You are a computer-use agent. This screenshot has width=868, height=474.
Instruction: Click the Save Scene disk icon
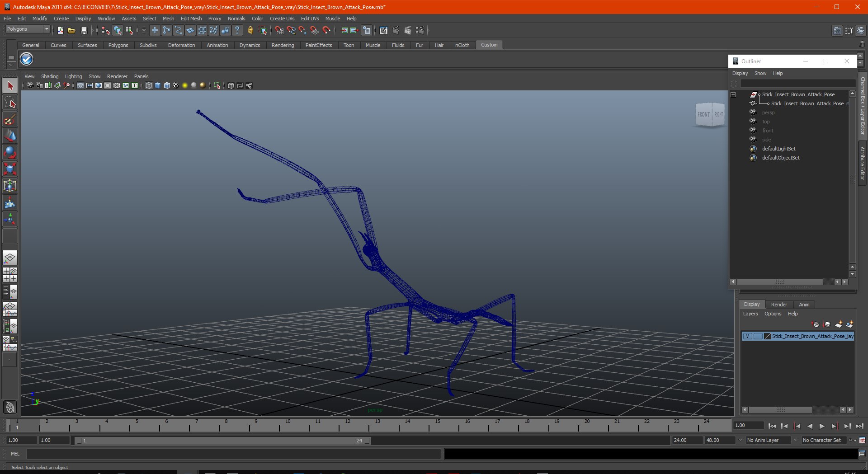pos(84,30)
